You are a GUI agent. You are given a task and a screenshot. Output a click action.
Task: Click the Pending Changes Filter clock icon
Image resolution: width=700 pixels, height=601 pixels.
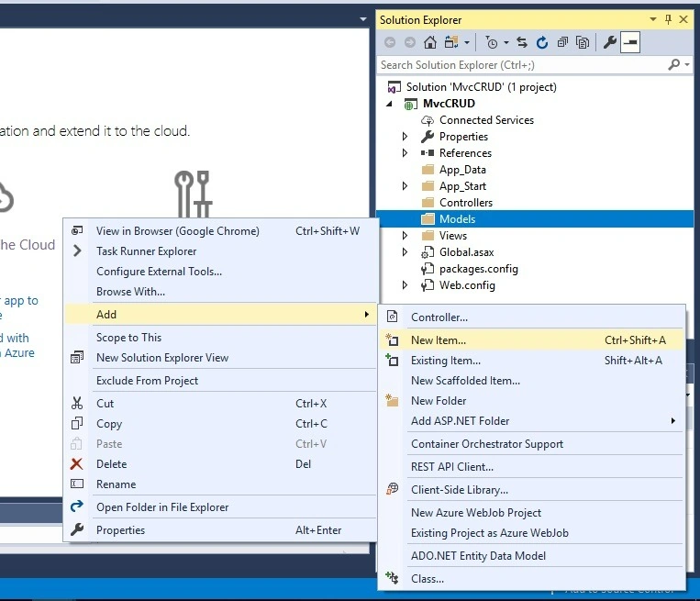pos(491,43)
